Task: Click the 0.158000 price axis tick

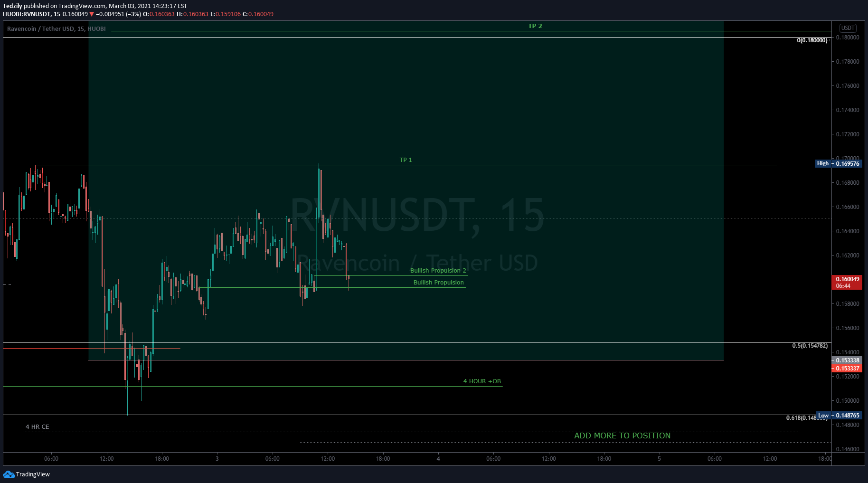Action: coord(848,304)
